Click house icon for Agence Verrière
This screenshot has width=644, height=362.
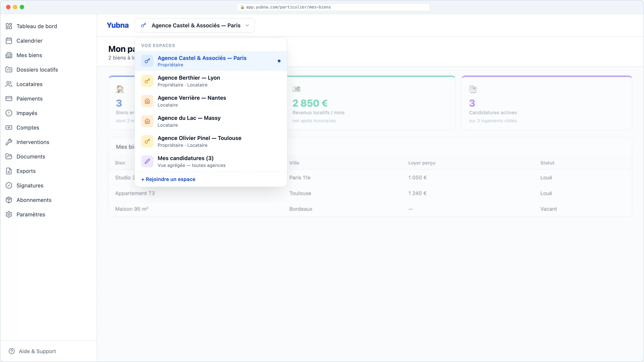click(147, 101)
